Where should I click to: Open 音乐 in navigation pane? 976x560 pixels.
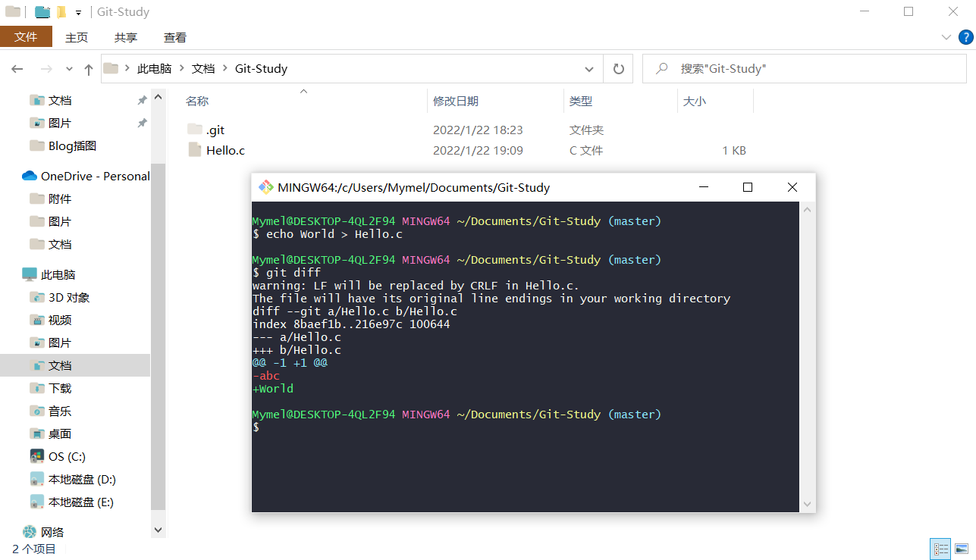click(x=60, y=411)
